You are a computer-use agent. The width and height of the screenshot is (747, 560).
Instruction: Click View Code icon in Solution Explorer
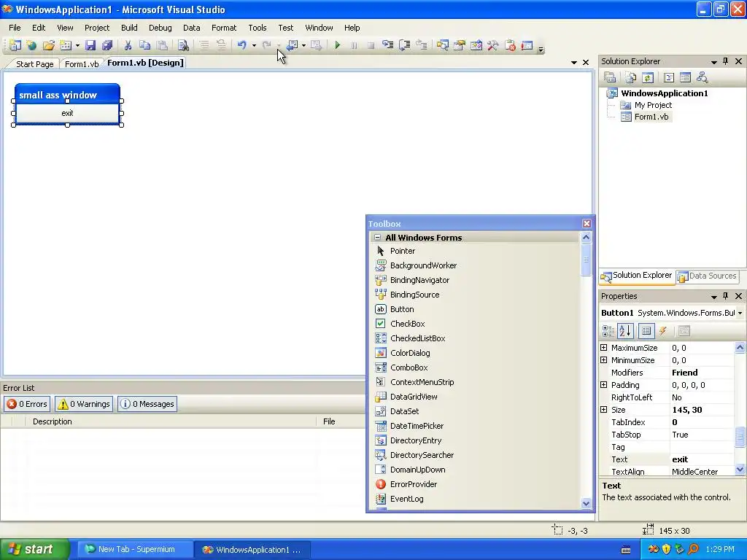tap(668, 77)
